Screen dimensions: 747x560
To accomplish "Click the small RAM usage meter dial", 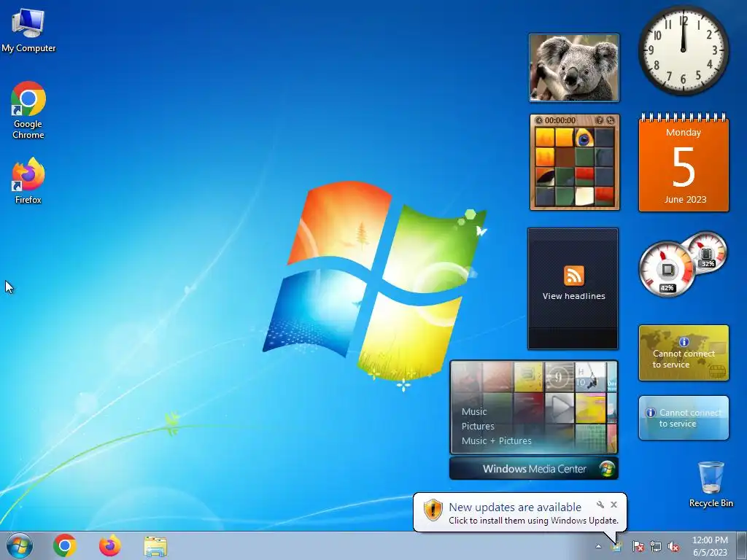I will 707,252.
